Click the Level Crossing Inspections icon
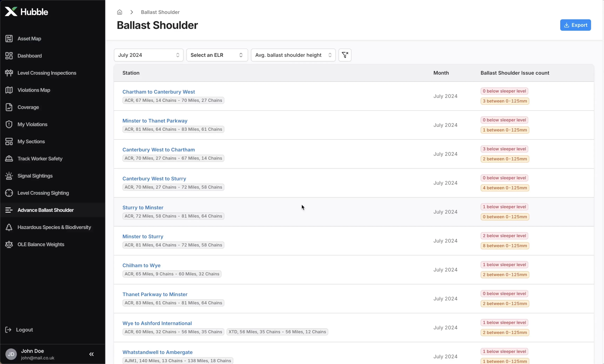This screenshot has height=364, width=604. [9, 73]
